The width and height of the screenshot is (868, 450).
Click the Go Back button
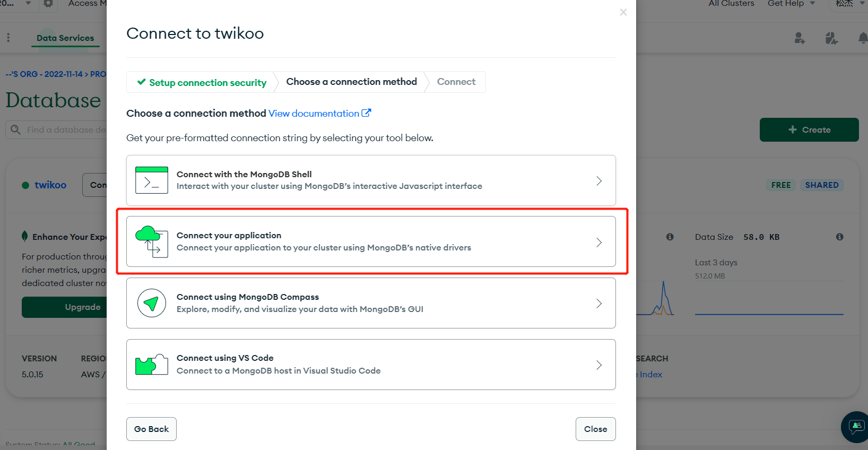[x=151, y=429]
